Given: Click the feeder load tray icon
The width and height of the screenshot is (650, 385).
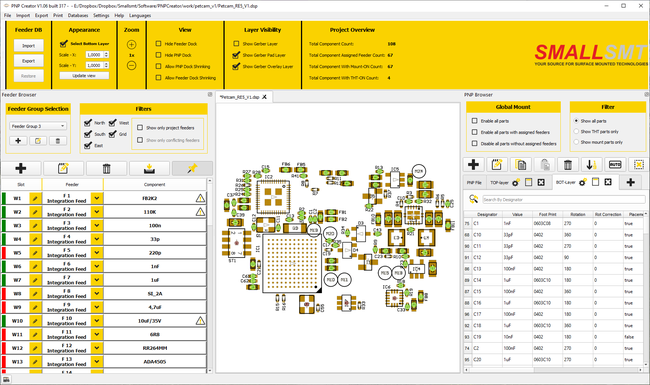Looking at the screenshot, I should (149, 168).
